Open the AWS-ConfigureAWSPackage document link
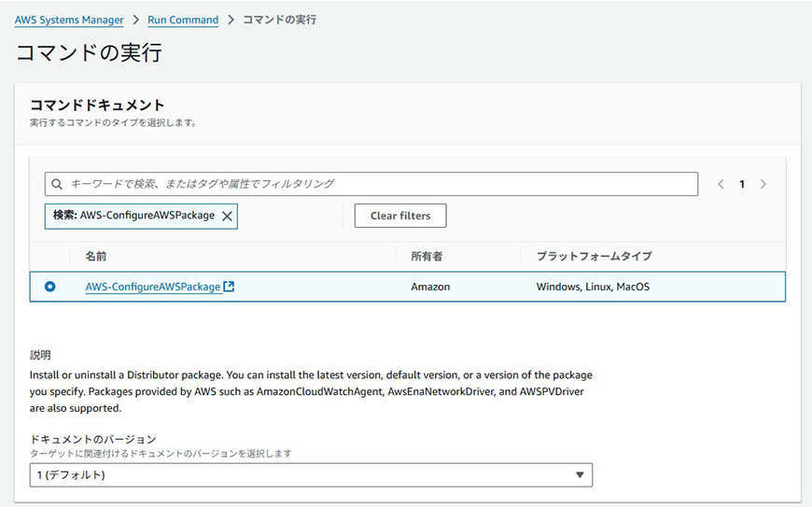Viewport: 812px width, 507px height. coord(153,287)
